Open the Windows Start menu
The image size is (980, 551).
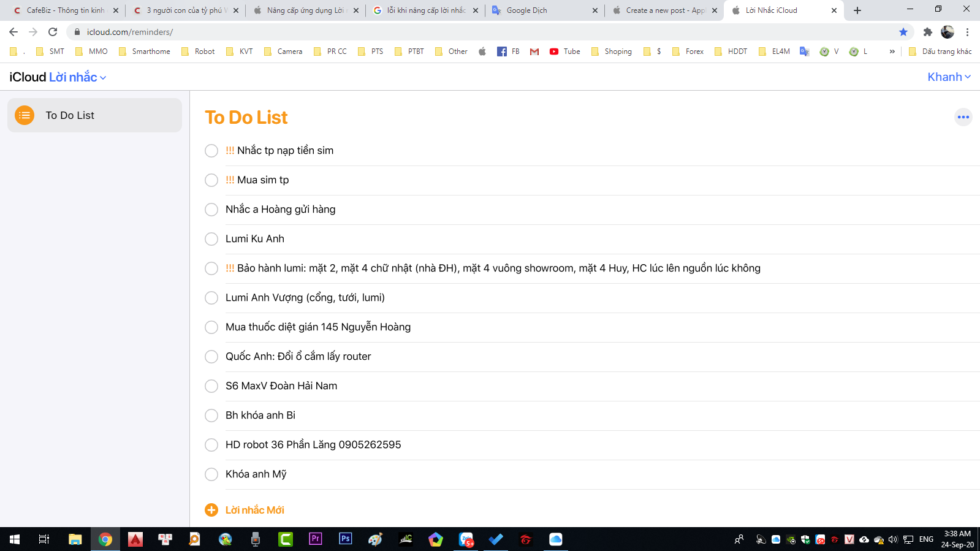tap(15, 539)
